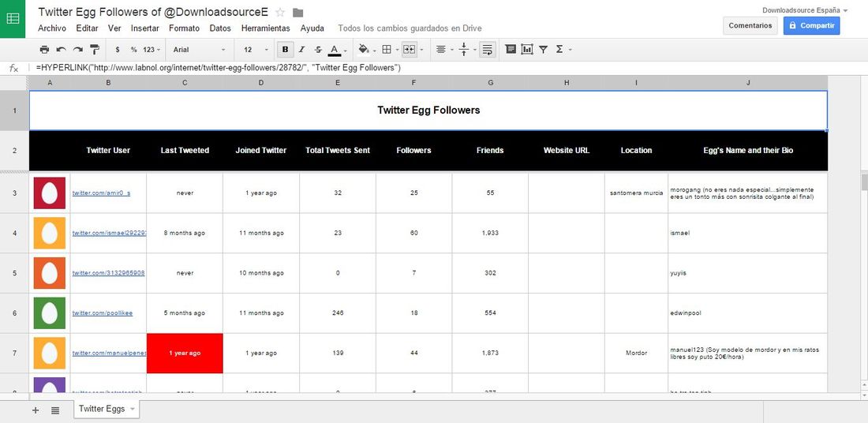The image size is (868, 423).
Task: Open the Editar menu
Action: [x=88, y=28]
